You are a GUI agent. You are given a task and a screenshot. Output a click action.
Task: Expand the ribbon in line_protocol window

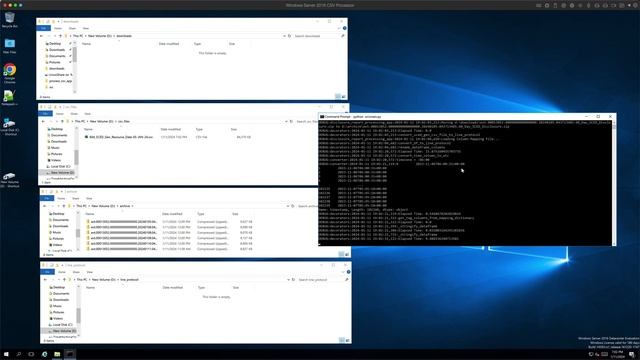[x=342, y=272]
